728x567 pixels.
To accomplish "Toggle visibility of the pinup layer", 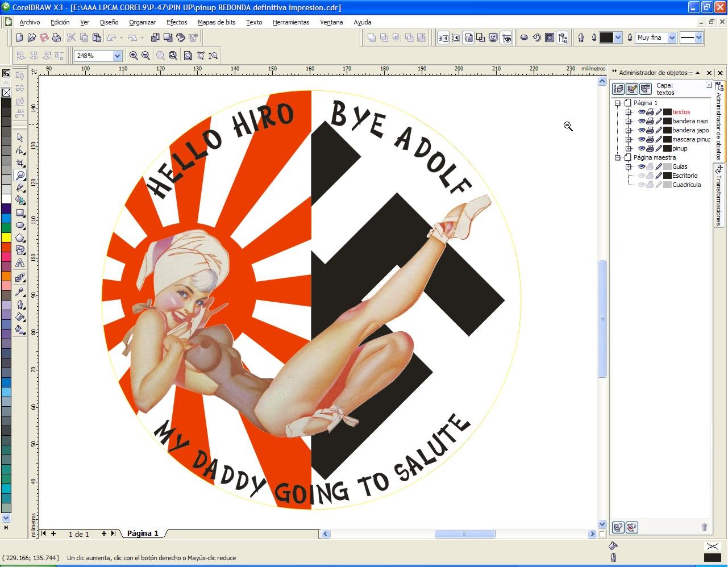I will 642,148.
